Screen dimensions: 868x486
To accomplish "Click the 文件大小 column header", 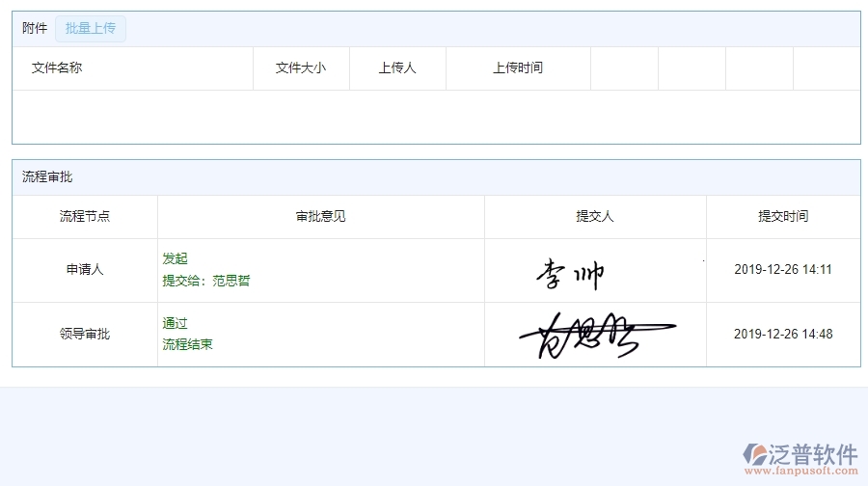I will click(x=301, y=68).
